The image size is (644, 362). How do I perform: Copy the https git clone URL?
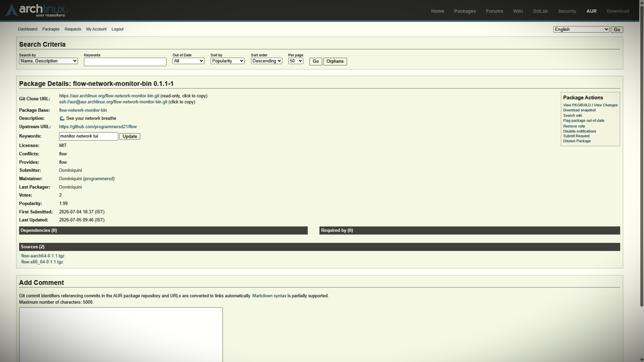pyautogui.click(x=109, y=96)
